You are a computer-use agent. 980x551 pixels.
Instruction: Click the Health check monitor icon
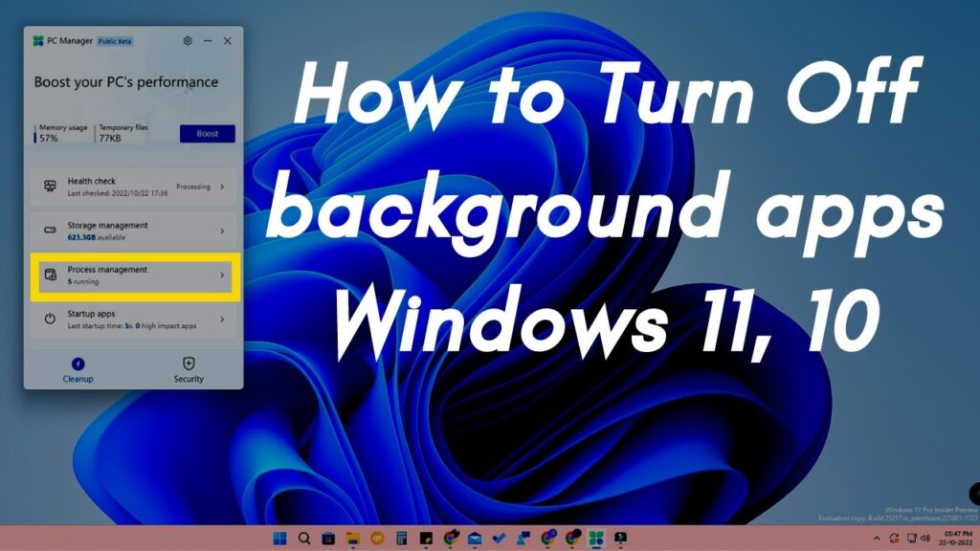coord(50,187)
